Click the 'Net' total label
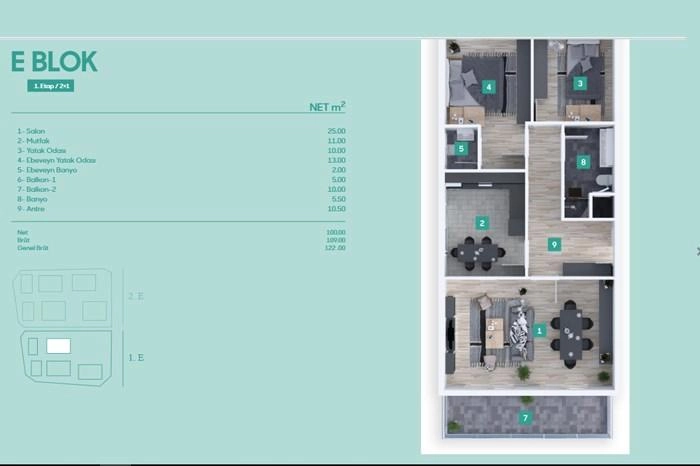Screen dimensions: 700x466 point(22,232)
